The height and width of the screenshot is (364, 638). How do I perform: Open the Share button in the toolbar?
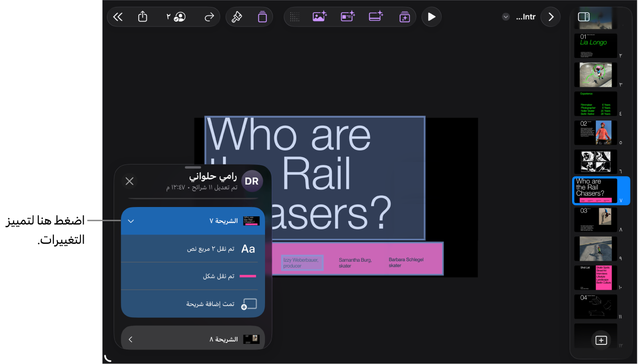143,17
